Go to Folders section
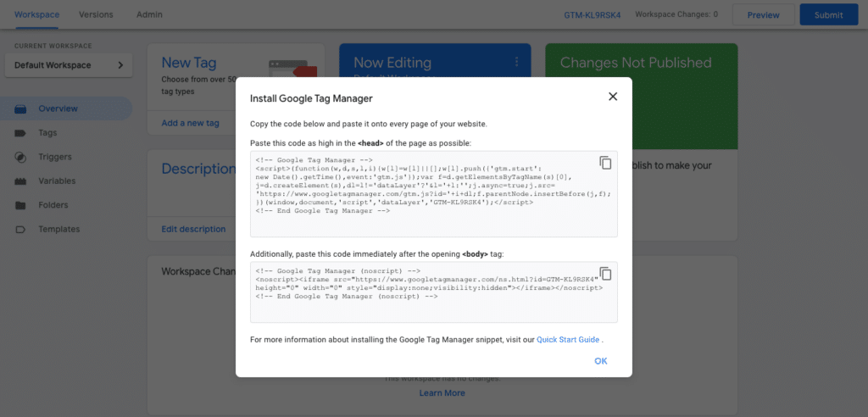This screenshot has height=417, width=868. [x=53, y=205]
